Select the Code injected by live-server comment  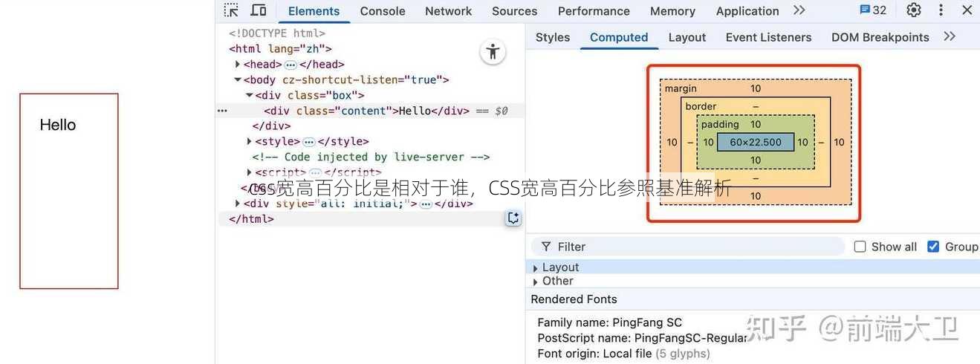click(371, 157)
